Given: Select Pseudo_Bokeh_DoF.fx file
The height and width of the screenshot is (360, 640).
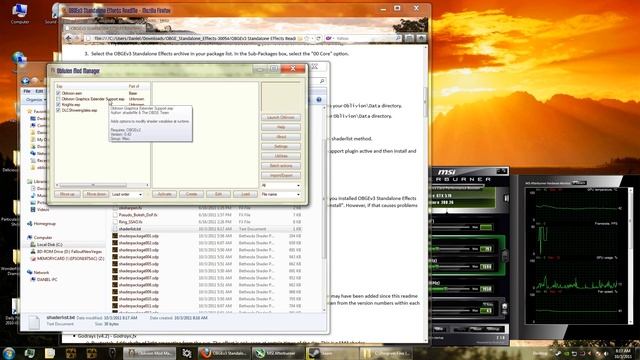Looking at the screenshot, I should tap(138, 215).
